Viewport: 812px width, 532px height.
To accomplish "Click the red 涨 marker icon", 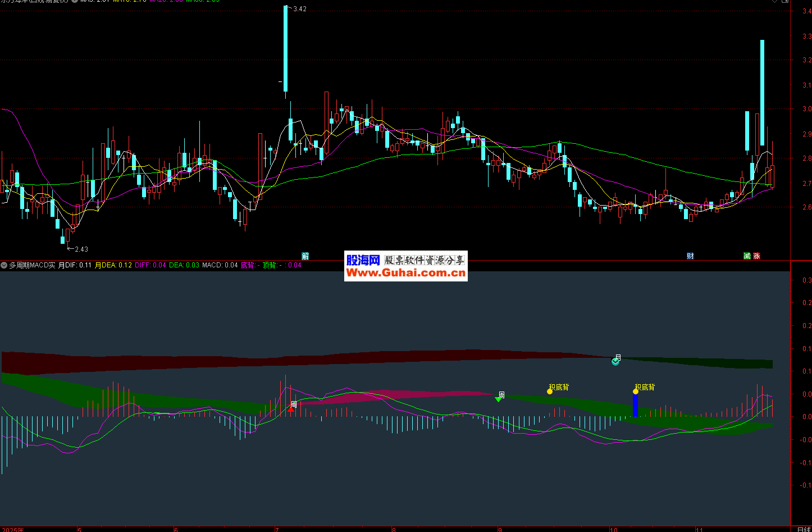I will coord(756,256).
